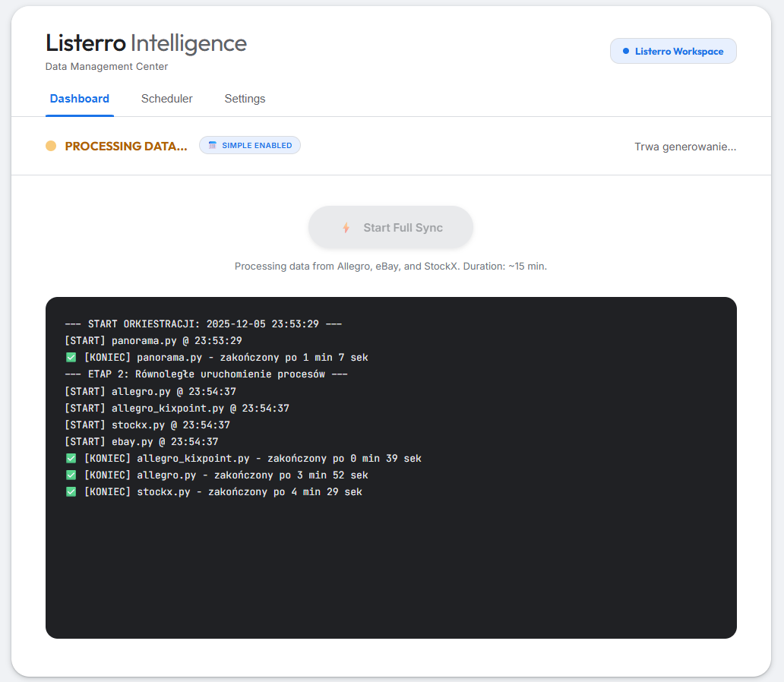Open the Settings tab
Viewport: 784px width, 682px height.
tap(244, 99)
